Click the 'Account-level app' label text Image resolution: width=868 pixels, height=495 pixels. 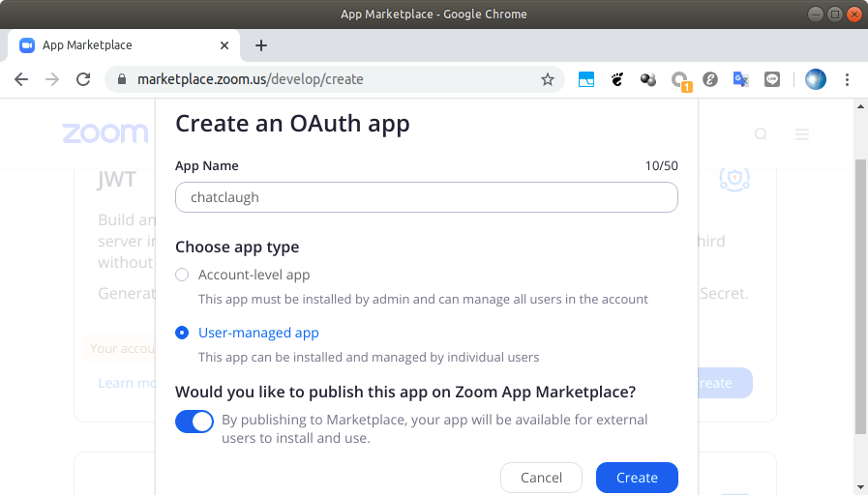pyautogui.click(x=254, y=275)
